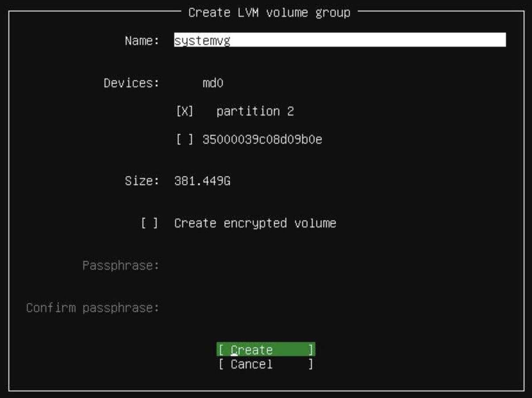The height and width of the screenshot is (398, 532).
Task: Toggle the Create encrypted volume checkbox
Action: coord(150,223)
